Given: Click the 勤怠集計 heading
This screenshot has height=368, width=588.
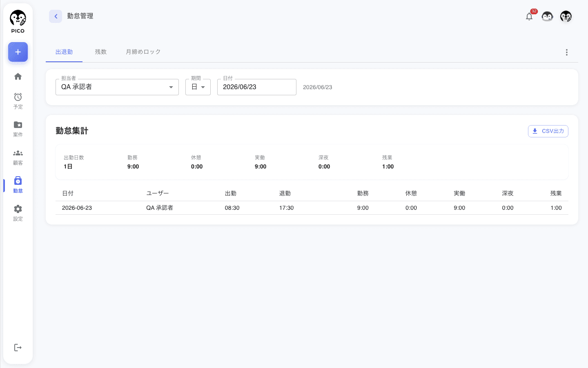Looking at the screenshot, I should coord(72,131).
